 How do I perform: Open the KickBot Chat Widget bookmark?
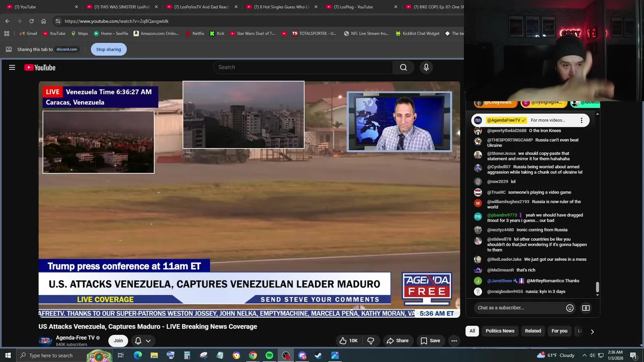click(x=418, y=34)
